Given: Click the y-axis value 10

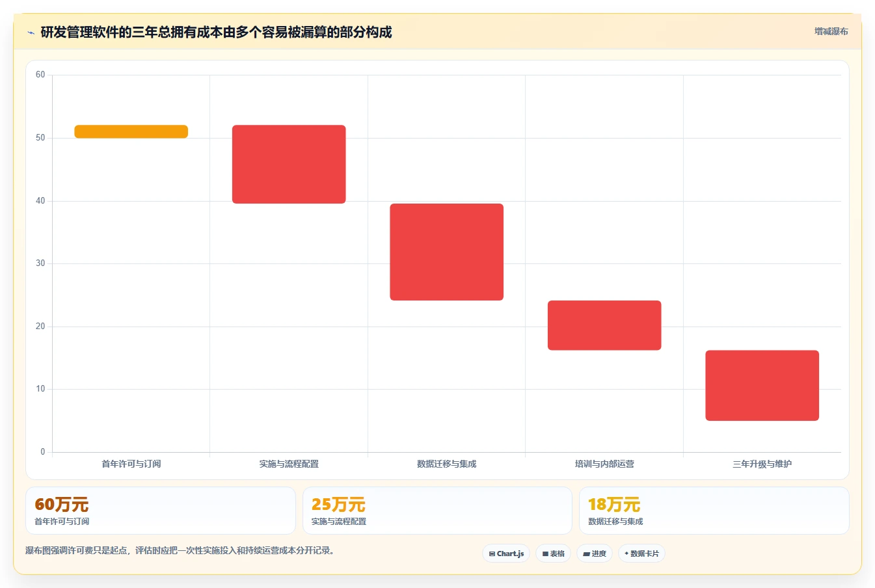Looking at the screenshot, I should 40,389.
